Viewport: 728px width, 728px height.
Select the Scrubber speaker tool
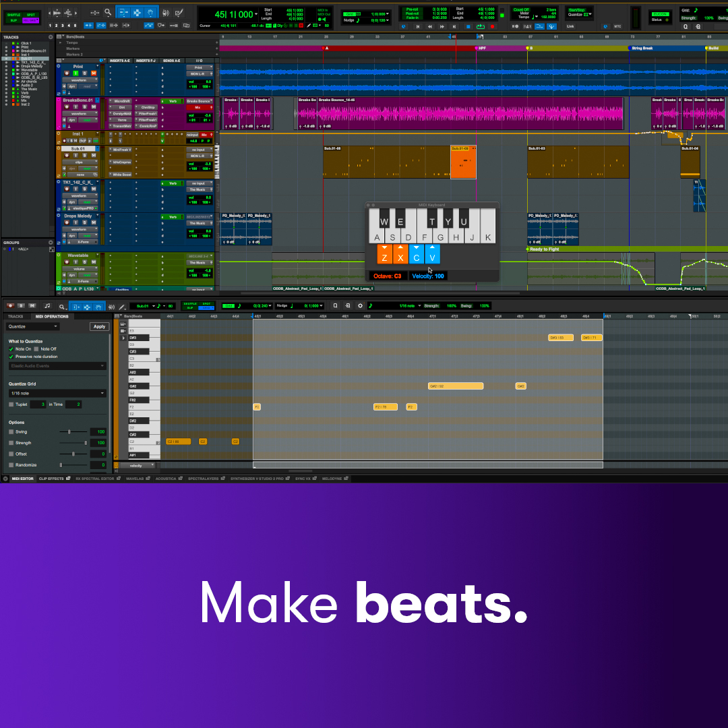[165, 13]
